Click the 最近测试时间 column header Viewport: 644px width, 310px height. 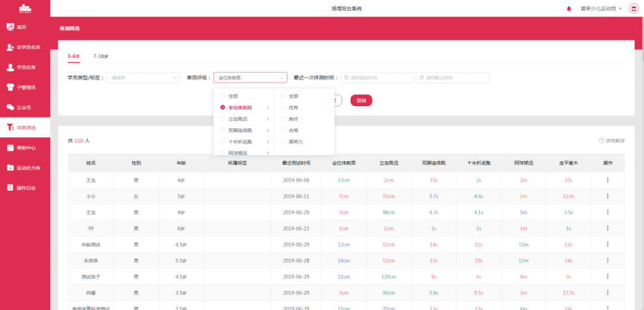(296, 163)
